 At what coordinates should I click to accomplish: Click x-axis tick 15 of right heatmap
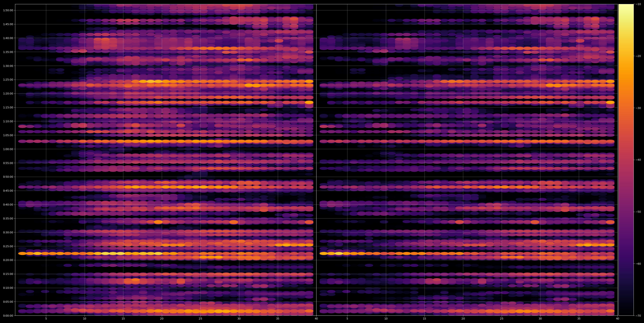click(x=425, y=319)
